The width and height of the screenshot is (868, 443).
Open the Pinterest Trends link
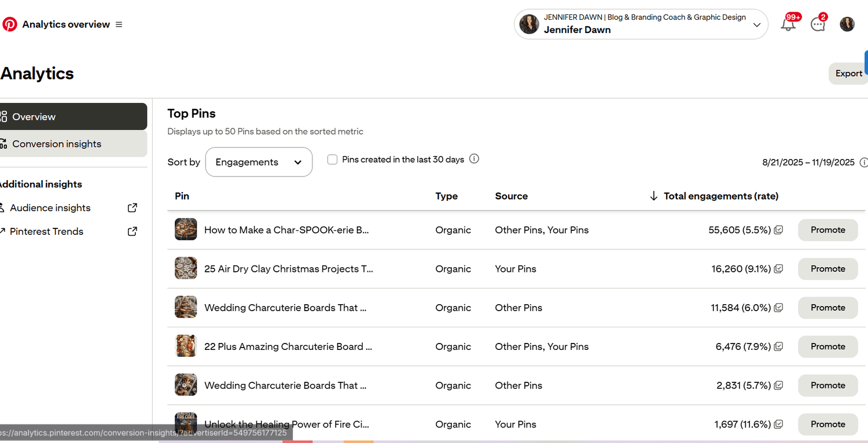coord(47,231)
